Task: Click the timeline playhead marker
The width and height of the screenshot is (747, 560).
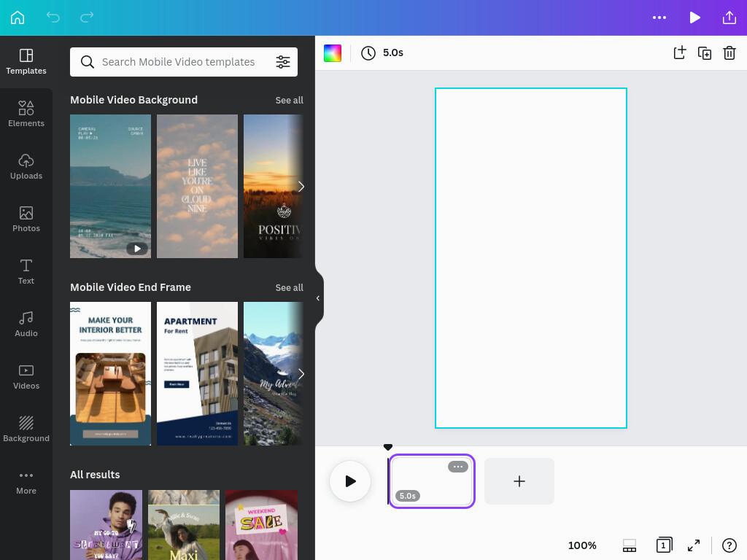Action: [388, 447]
